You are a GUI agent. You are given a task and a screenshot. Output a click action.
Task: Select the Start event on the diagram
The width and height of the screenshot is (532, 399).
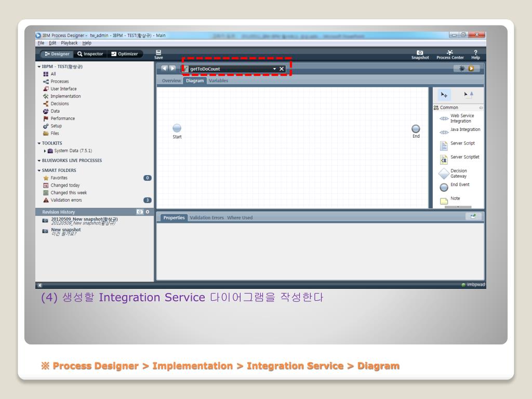point(177,128)
